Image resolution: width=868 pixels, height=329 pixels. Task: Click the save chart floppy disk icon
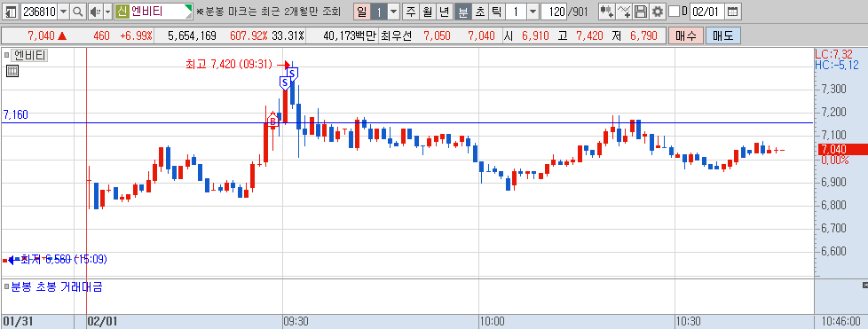[641, 11]
